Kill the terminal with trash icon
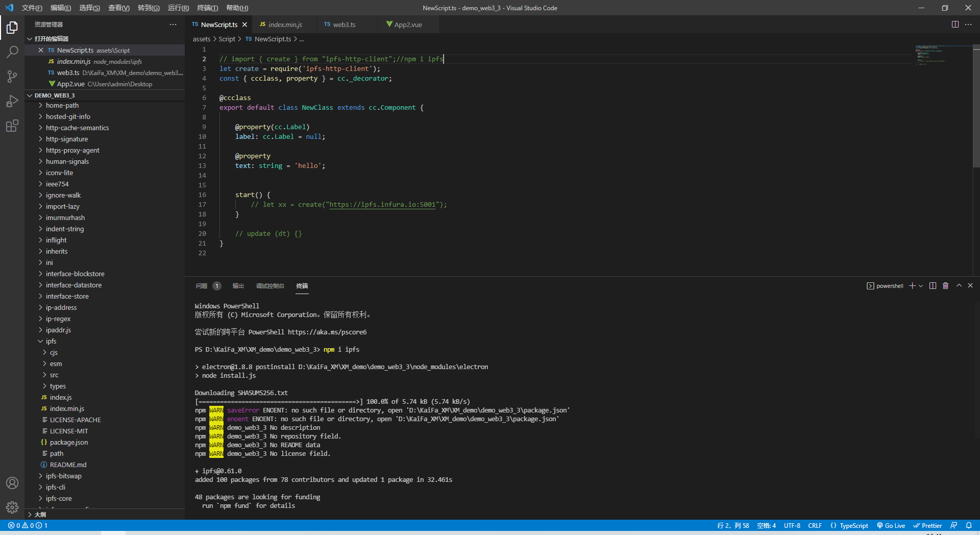 pyautogui.click(x=945, y=286)
